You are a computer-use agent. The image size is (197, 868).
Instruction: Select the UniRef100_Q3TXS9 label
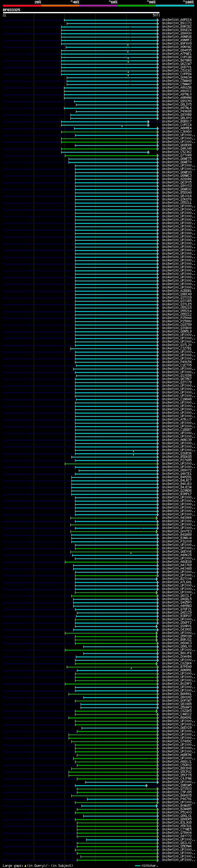pos(177,297)
